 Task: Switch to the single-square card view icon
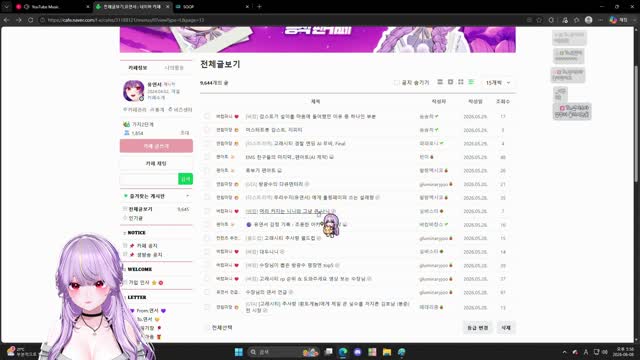451,82
